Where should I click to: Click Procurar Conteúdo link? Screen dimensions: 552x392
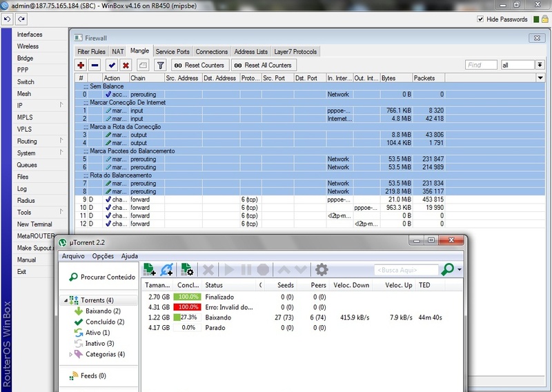[x=102, y=277]
